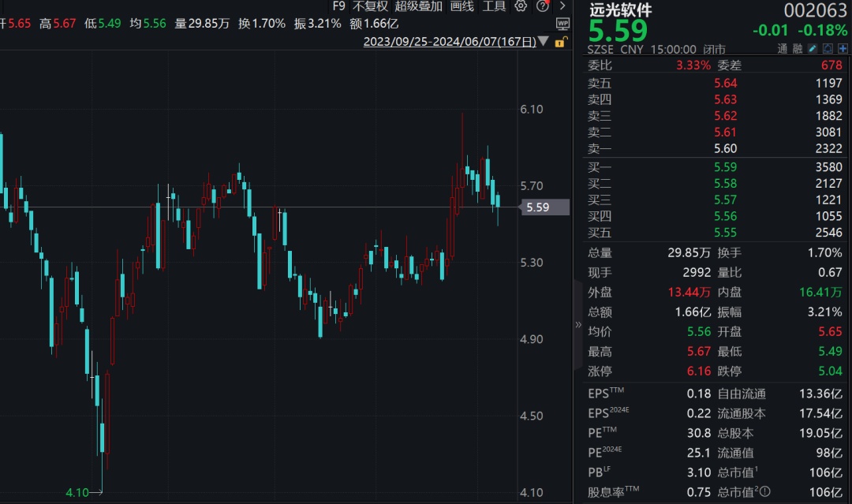Image resolution: width=852 pixels, height=504 pixels.
Task: Click the blue plus add-to-watchlist icon
Action: (x=843, y=49)
